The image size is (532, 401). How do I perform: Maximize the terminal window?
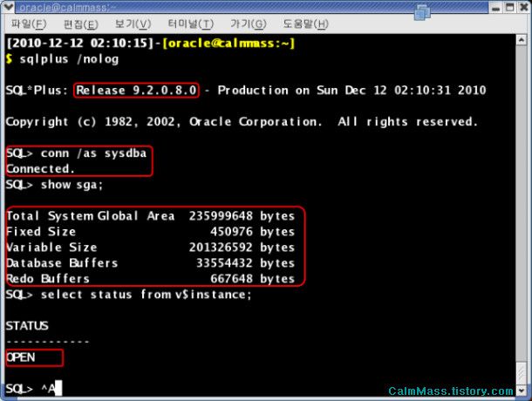point(509,8)
